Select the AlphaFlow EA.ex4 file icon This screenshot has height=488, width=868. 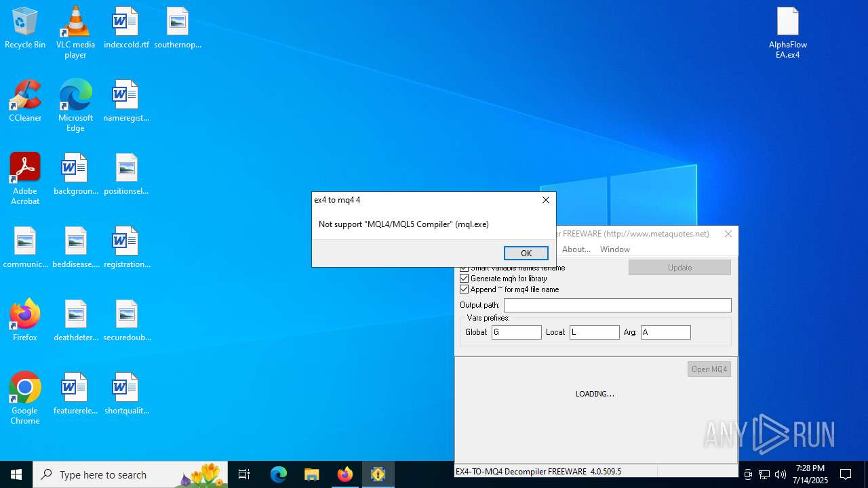tap(788, 33)
